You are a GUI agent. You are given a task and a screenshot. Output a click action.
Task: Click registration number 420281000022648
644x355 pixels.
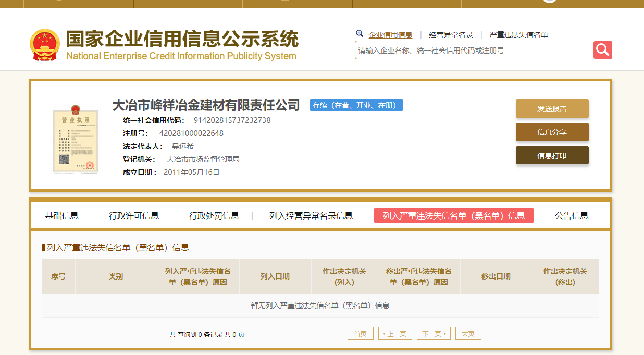[x=191, y=133]
